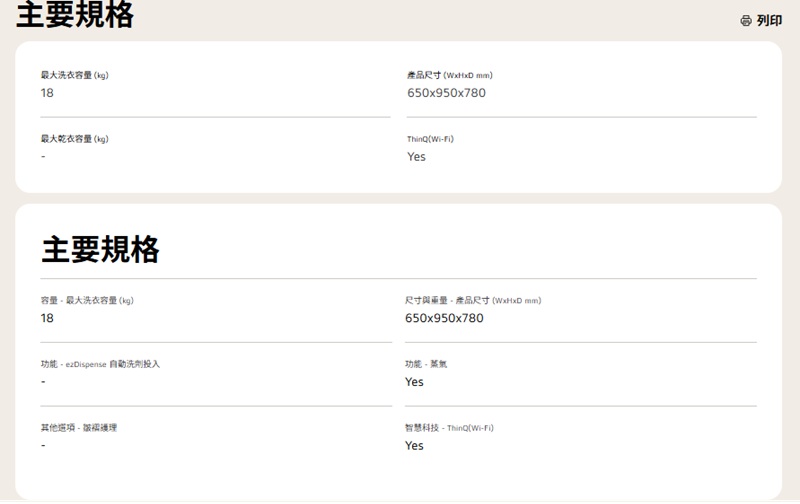The image size is (800, 504).
Task: Click the printer icon beside 列印
Action: click(746, 21)
